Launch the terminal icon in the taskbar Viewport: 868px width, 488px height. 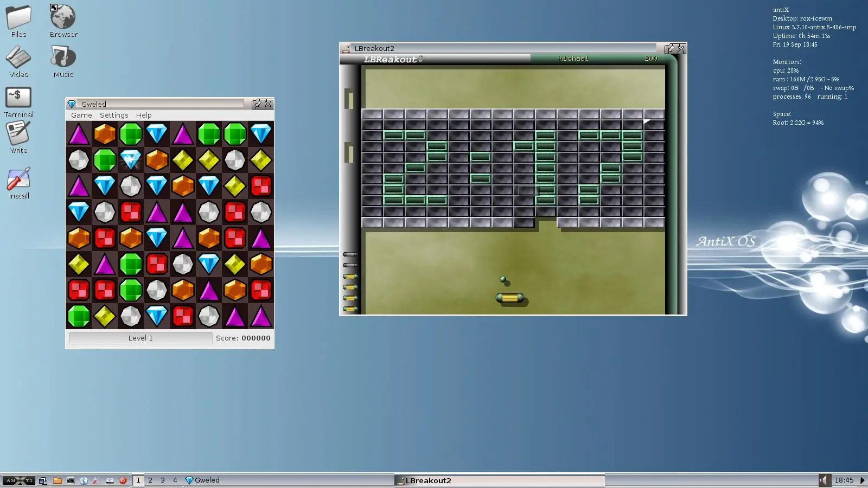coord(71,480)
